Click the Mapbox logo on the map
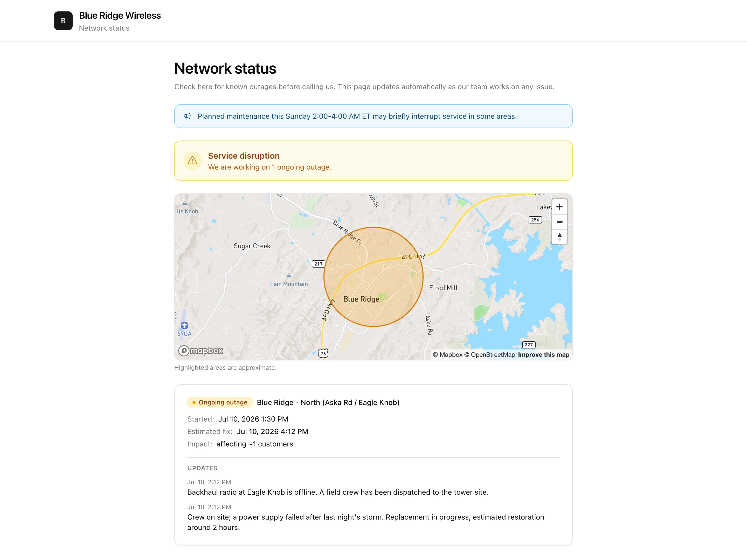Screen dimensions: 747x560 tap(201, 351)
